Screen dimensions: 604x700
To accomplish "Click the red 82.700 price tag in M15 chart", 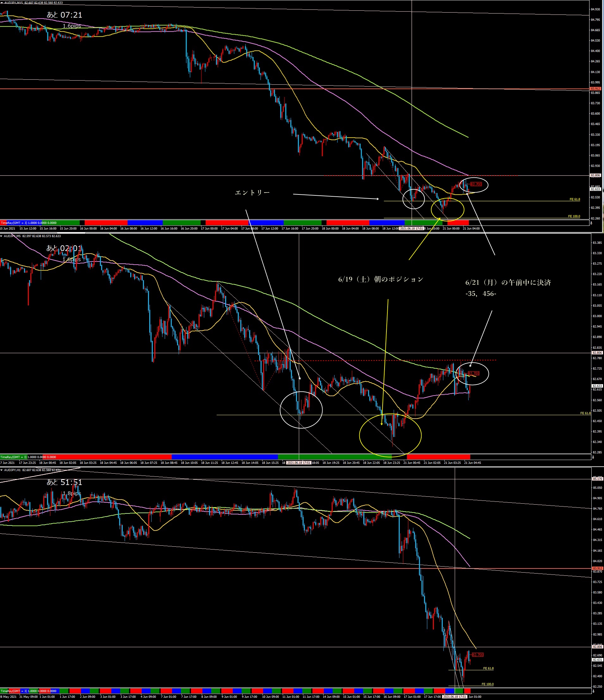I will 476,184.
